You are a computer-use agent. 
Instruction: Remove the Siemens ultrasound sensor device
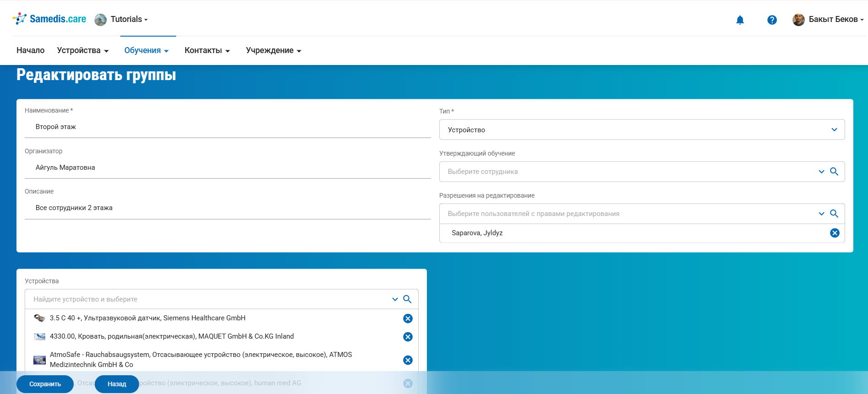click(408, 318)
